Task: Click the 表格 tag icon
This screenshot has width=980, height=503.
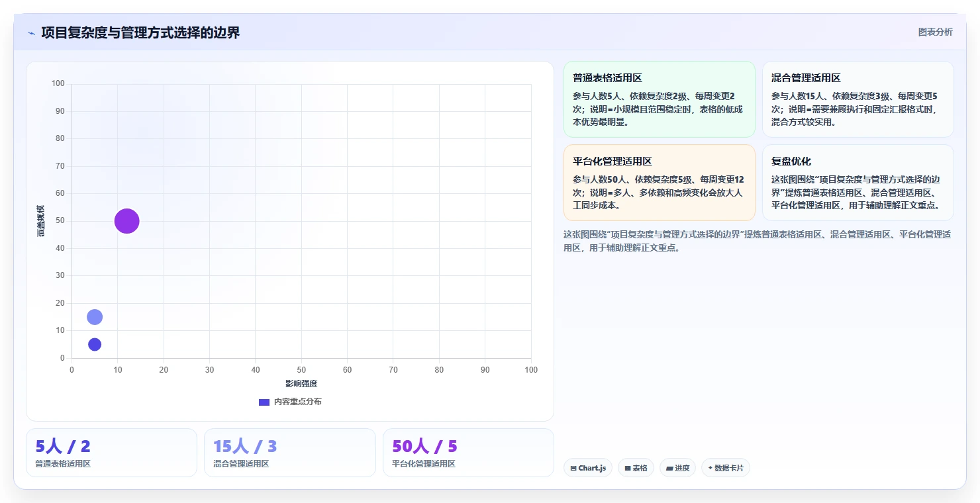Action: tap(628, 469)
